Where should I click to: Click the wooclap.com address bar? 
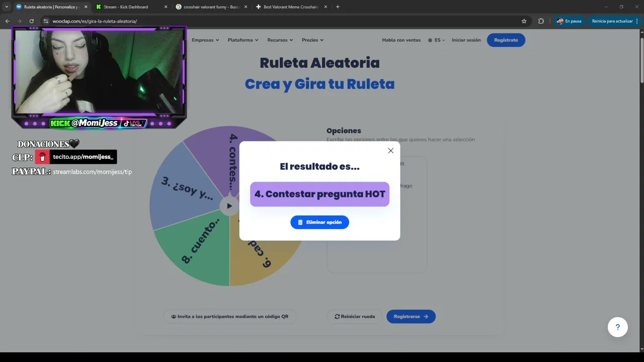click(282, 21)
